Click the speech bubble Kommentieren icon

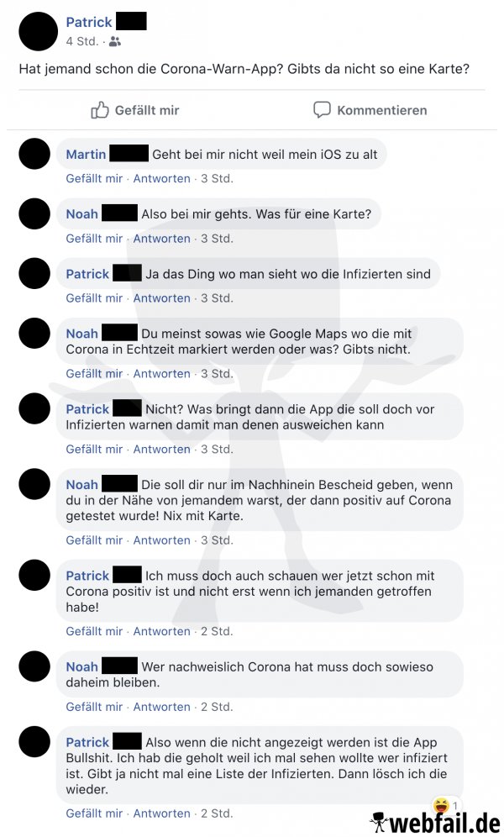click(x=322, y=109)
